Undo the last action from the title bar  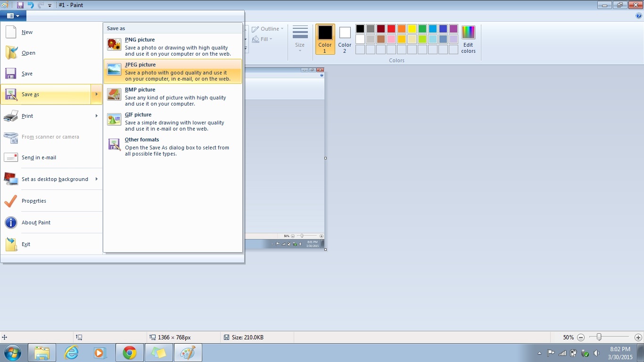(x=31, y=5)
